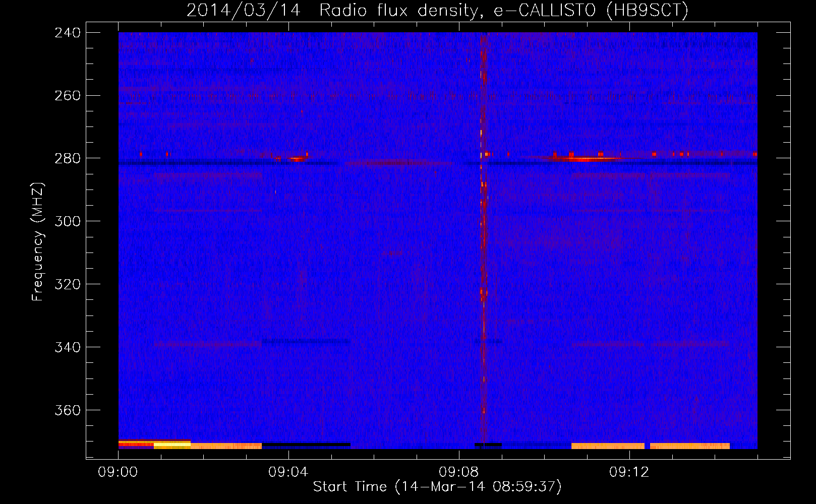Screen dimensions: 816x504
Task: Click the 280 frequency tick label
Action: click(x=68, y=158)
